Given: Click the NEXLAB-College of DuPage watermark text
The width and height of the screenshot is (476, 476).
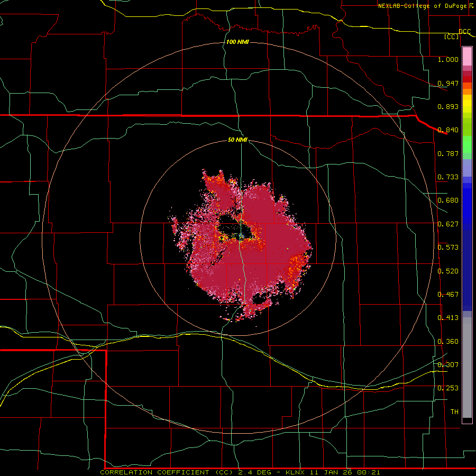Looking at the screenshot, I should (x=425, y=6).
